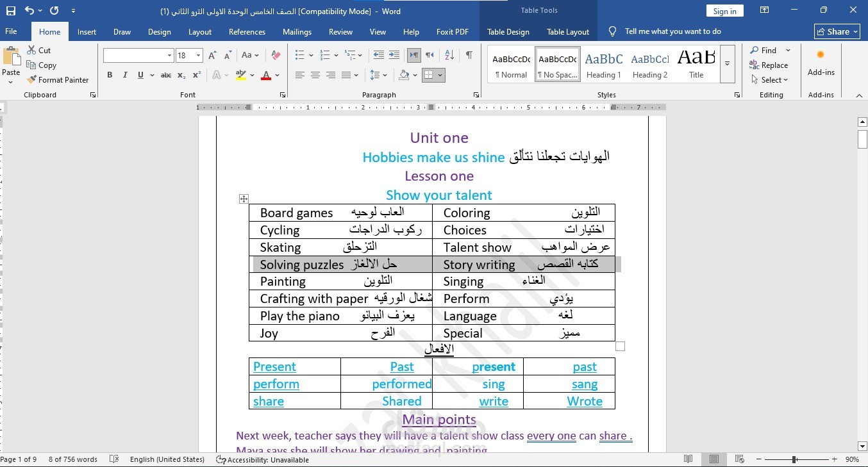This screenshot has height=467, width=868.
Task: Open word count from status bar
Action: coord(73,459)
